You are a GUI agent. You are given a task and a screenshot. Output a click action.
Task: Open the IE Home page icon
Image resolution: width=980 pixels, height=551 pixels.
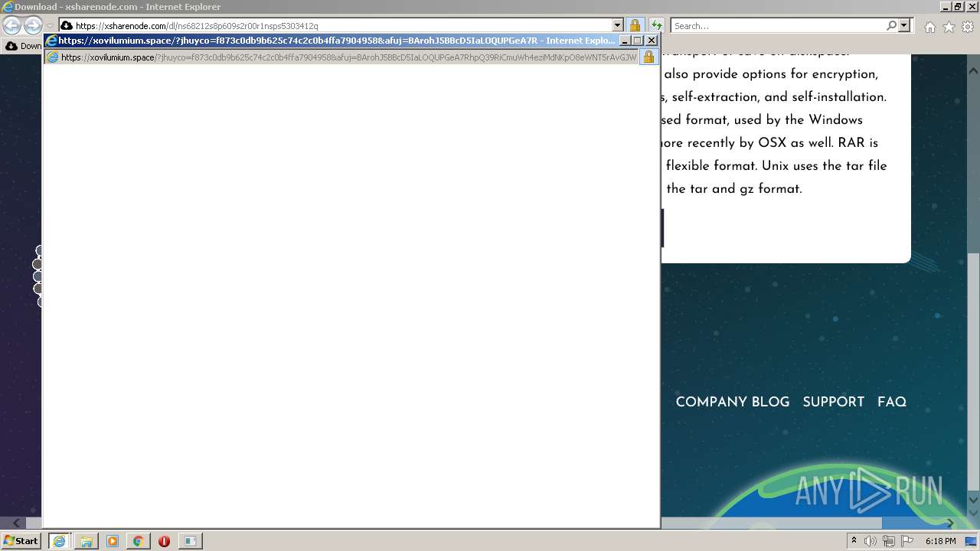click(929, 27)
